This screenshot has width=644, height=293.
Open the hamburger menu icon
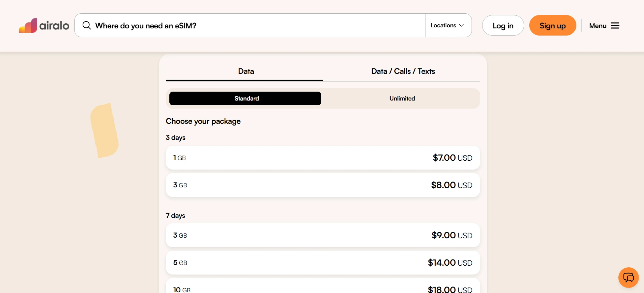pos(615,26)
